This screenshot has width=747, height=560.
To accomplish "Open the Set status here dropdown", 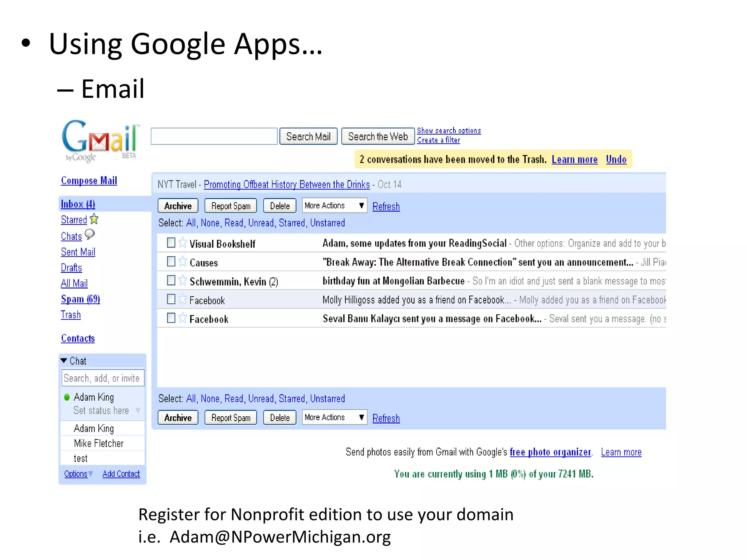I will pos(138,411).
